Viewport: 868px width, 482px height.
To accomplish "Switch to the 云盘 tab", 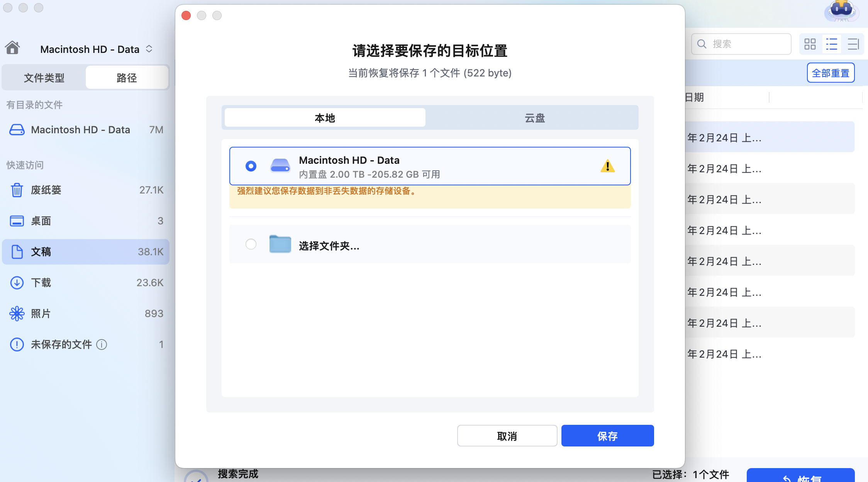I will [x=534, y=118].
